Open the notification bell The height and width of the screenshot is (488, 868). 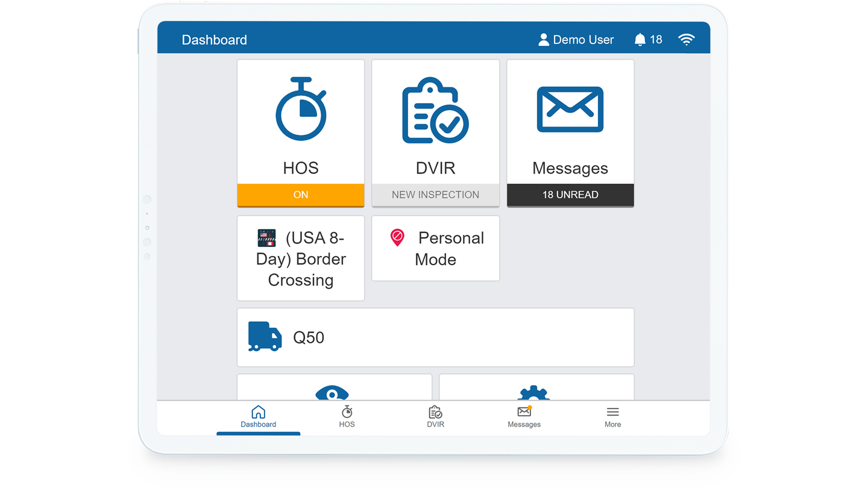point(640,40)
